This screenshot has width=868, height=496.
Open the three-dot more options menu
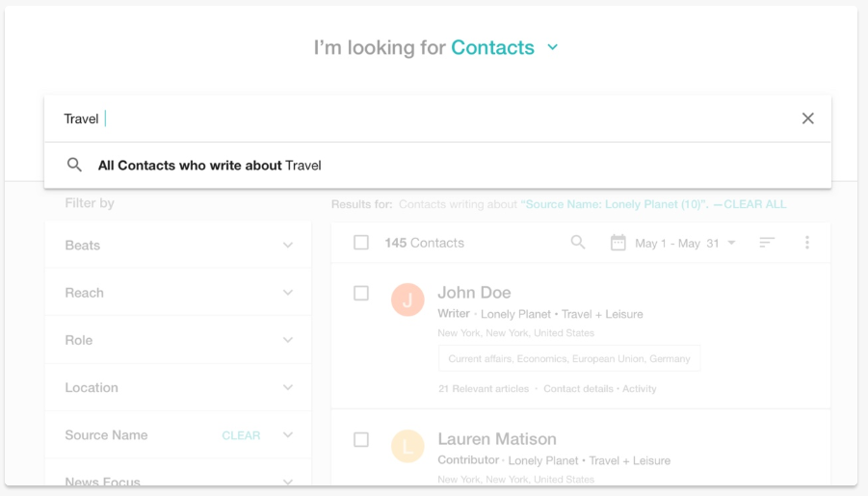coord(807,243)
